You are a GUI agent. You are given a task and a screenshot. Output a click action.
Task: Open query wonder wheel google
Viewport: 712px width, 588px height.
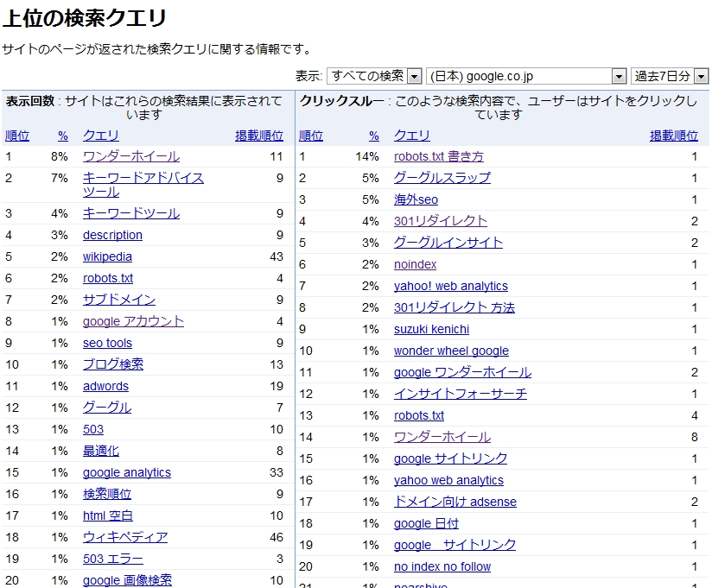pos(451,351)
